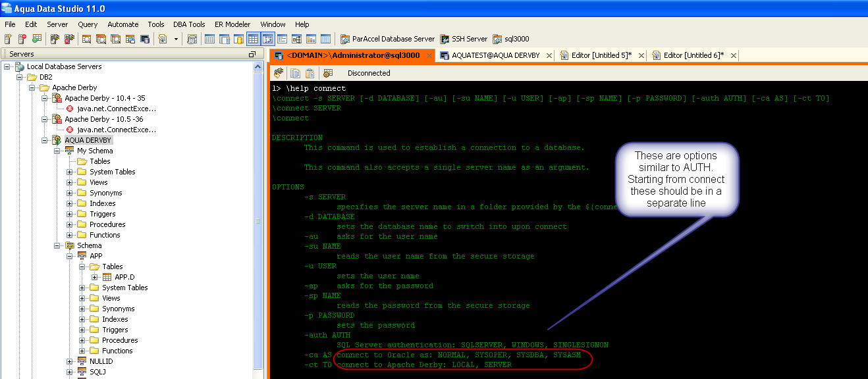Click the paste icon in shell toolbar
The height and width of the screenshot is (379, 868).
(310, 73)
